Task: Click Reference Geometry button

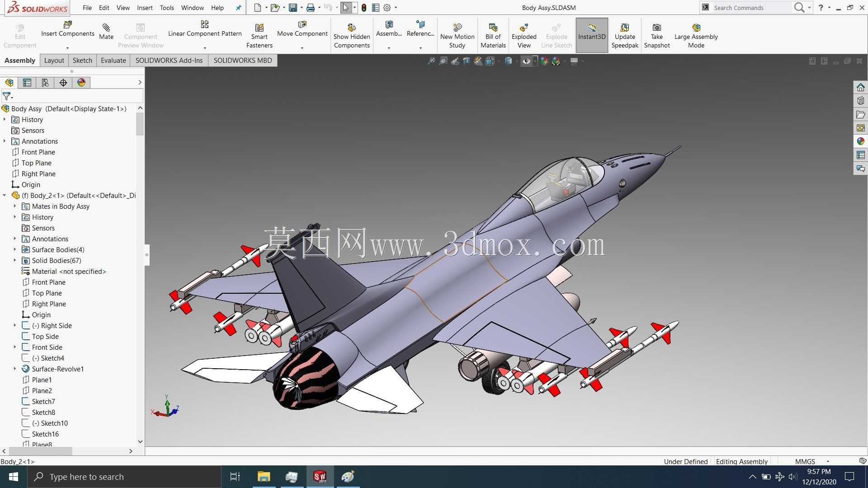Action: click(x=420, y=29)
